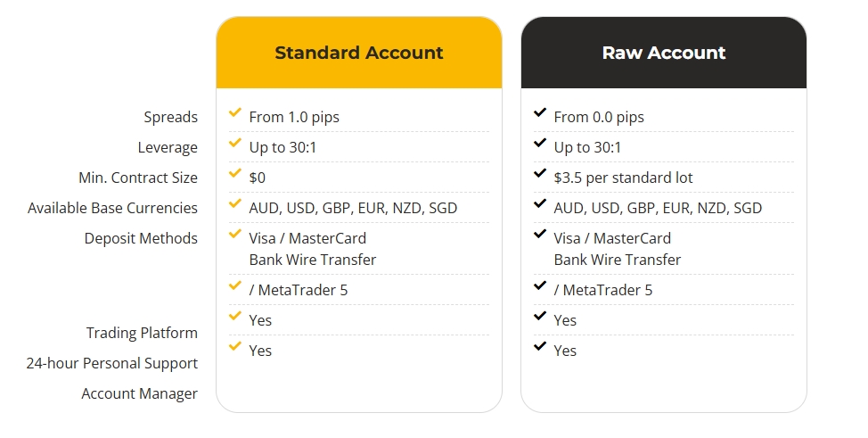This screenshot has height=438, width=868.
Task: Click yellow checkmark by Standard Up to 30:1
Action: tap(234, 143)
